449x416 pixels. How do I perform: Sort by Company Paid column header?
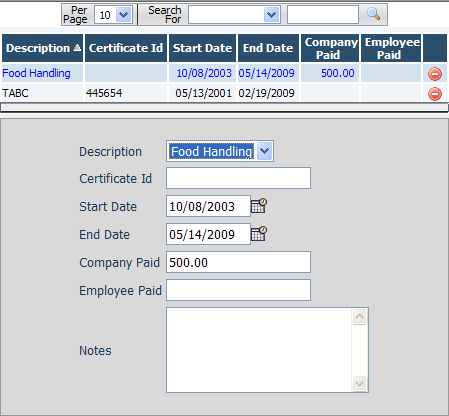[x=330, y=48]
